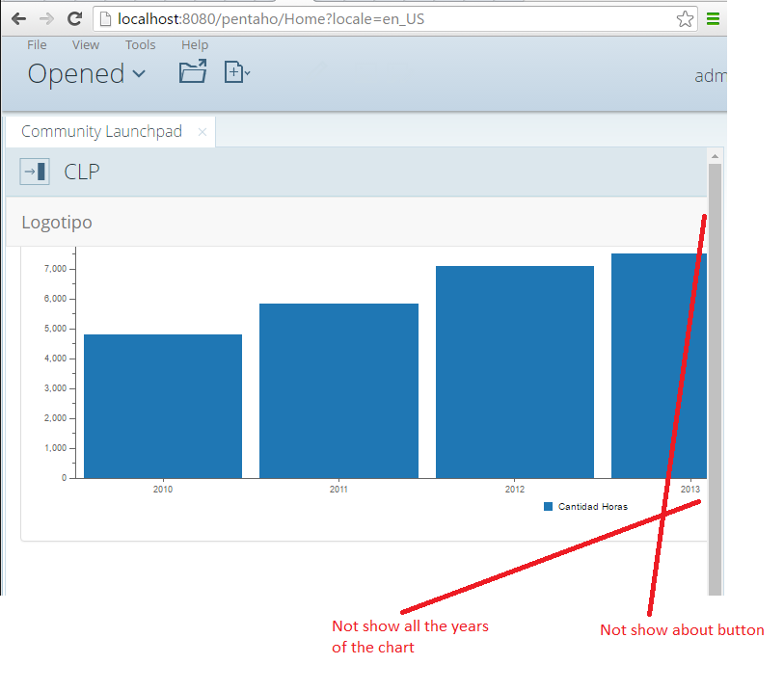Click the 2011 axis label
This screenshot has width=784, height=691.
coord(338,490)
